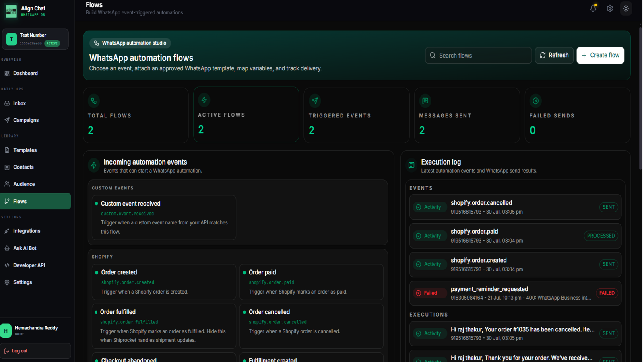Image resolution: width=644 pixels, height=362 pixels.
Task: Navigate to Templates
Action: click(35, 150)
